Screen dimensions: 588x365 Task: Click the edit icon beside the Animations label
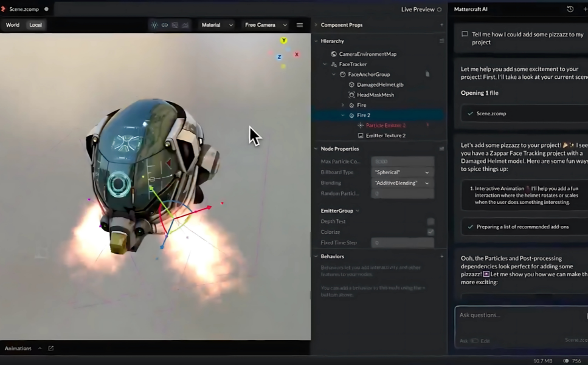[x=50, y=348]
